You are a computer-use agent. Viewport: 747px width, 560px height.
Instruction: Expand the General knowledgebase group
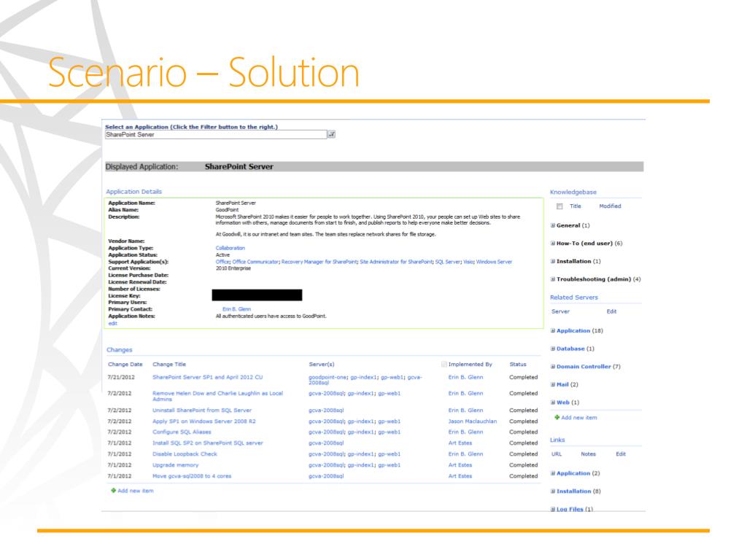click(x=553, y=225)
